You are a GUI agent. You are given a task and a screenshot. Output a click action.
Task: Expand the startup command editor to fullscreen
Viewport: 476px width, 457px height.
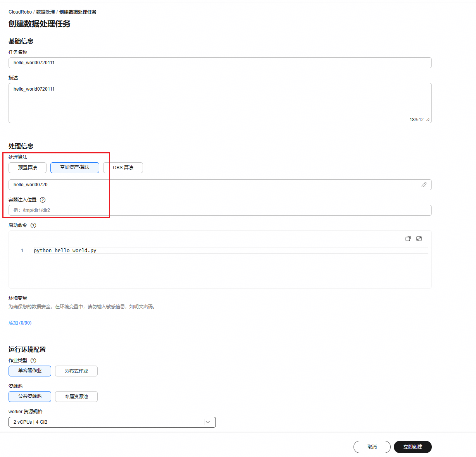[419, 239]
